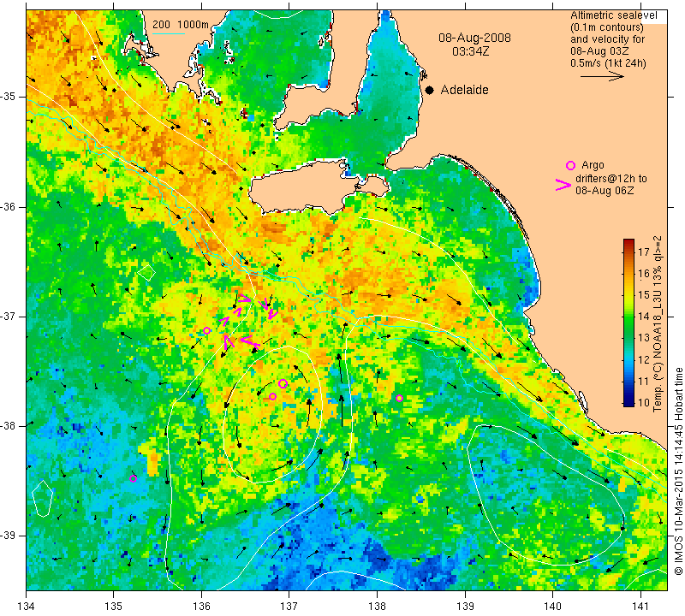The height and width of the screenshot is (616, 685).
Task: Click the dark blue bottom of the temperature colorbar
Action: click(x=628, y=402)
